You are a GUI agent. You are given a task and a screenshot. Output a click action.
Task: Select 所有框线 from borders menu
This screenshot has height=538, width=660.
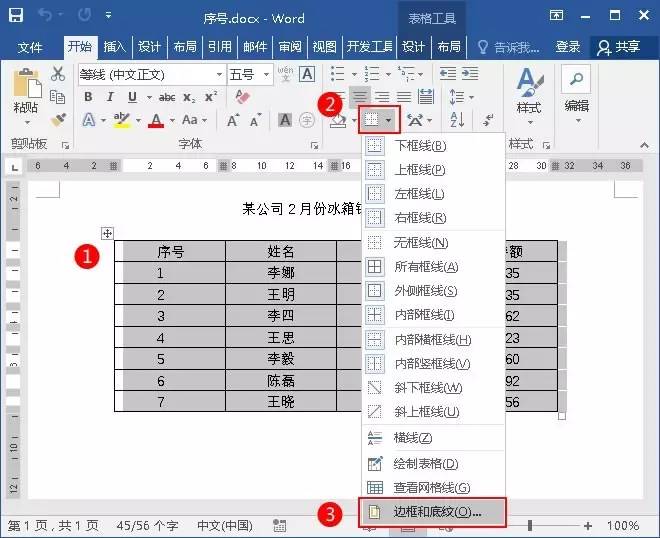(x=426, y=267)
